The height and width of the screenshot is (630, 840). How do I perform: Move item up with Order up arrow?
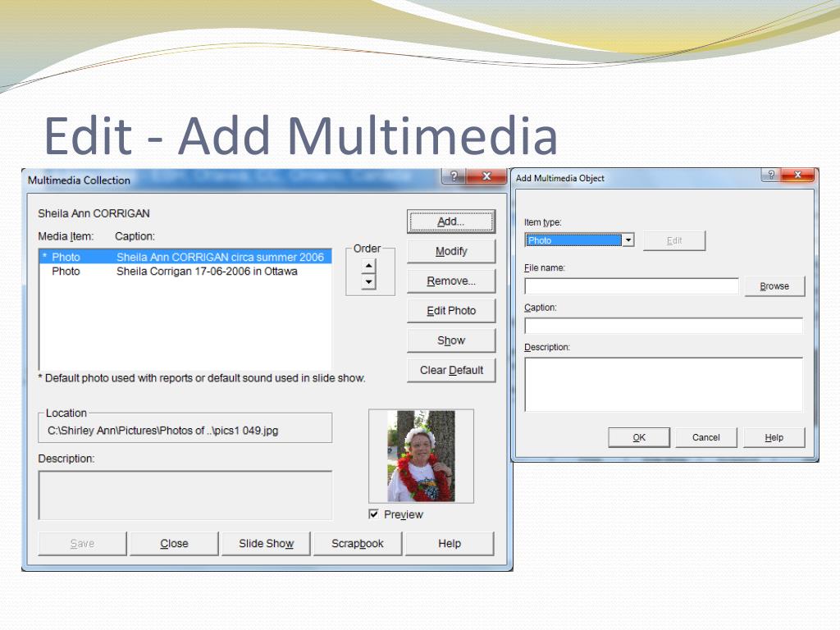coord(368,267)
